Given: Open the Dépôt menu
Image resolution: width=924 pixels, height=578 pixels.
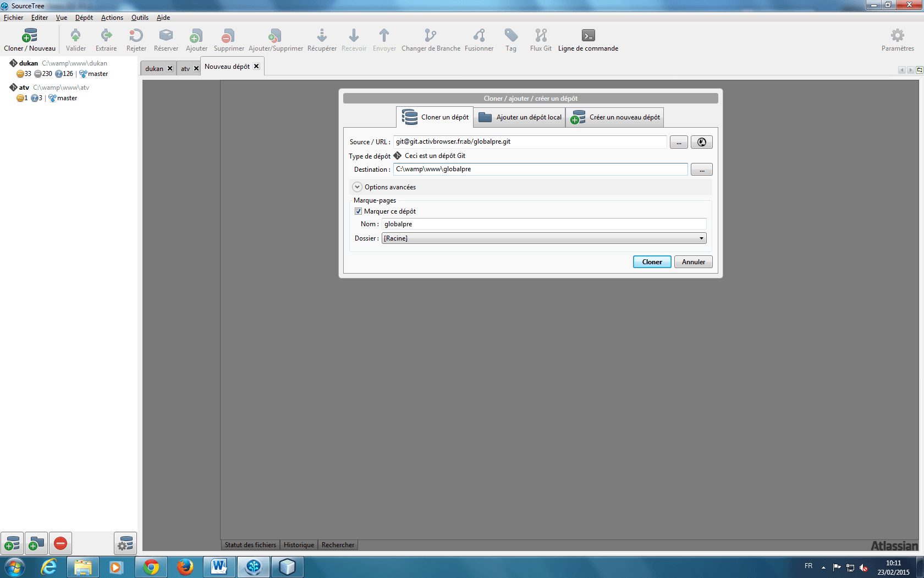Looking at the screenshot, I should pyautogui.click(x=84, y=18).
